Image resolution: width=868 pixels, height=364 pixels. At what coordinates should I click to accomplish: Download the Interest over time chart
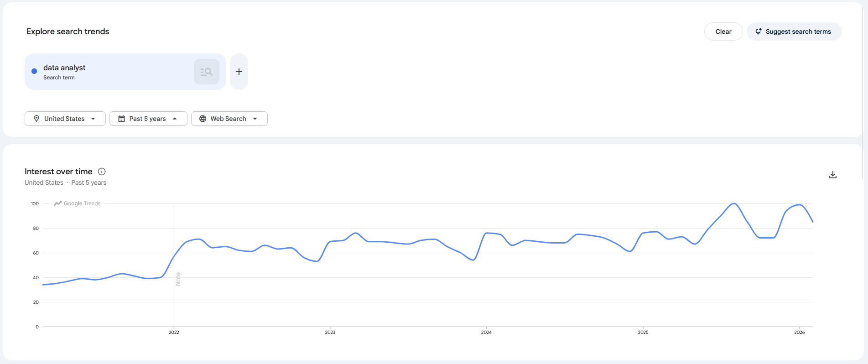(832, 175)
